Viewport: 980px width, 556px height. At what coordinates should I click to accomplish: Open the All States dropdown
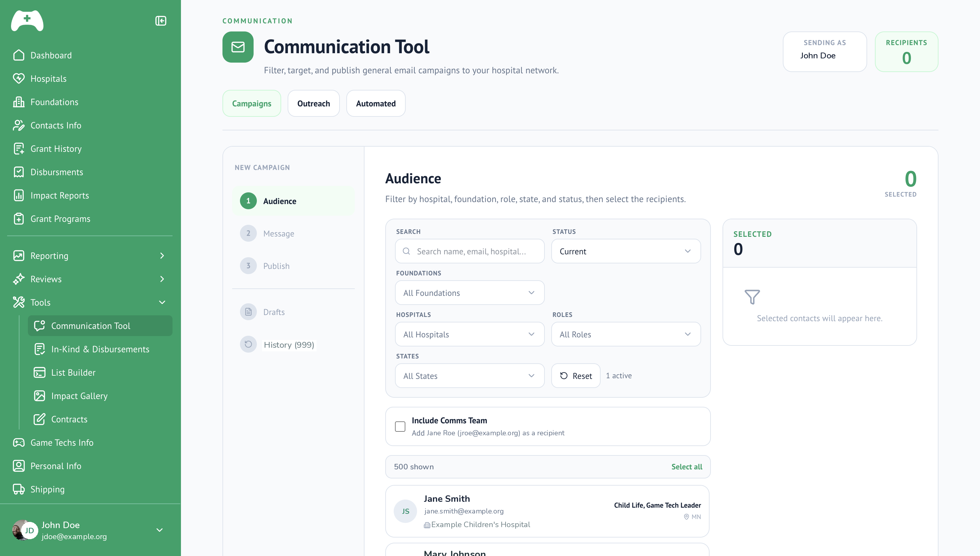click(470, 376)
